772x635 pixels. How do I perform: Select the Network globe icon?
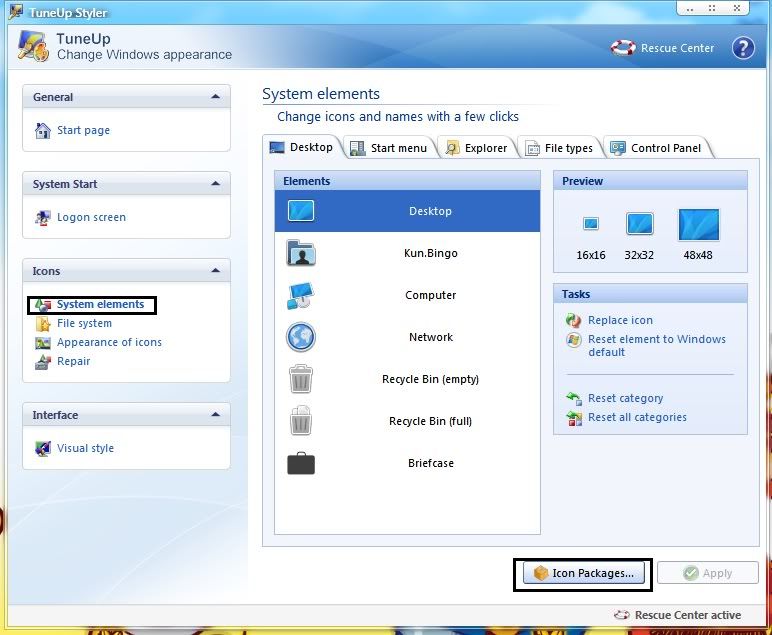click(x=301, y=337)
